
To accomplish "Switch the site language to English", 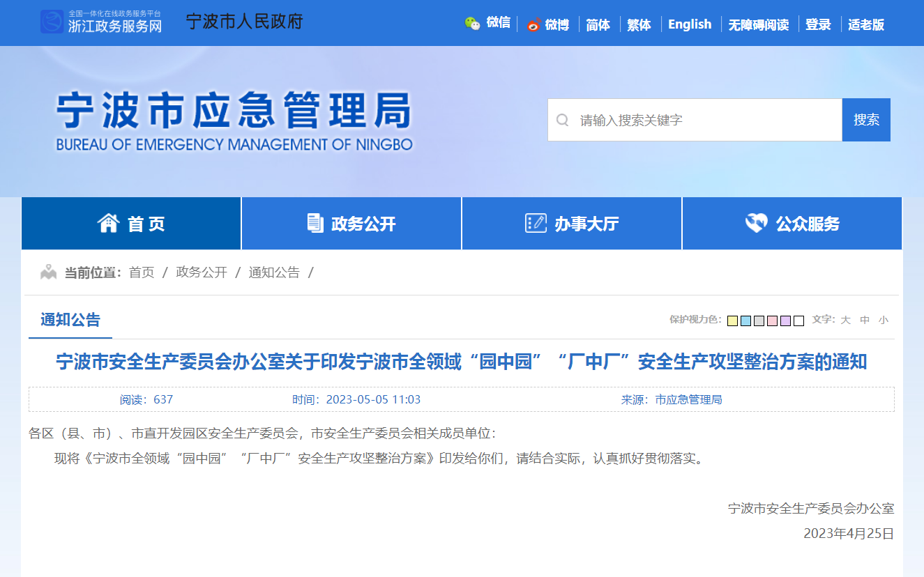I will (x=689, y=24).
